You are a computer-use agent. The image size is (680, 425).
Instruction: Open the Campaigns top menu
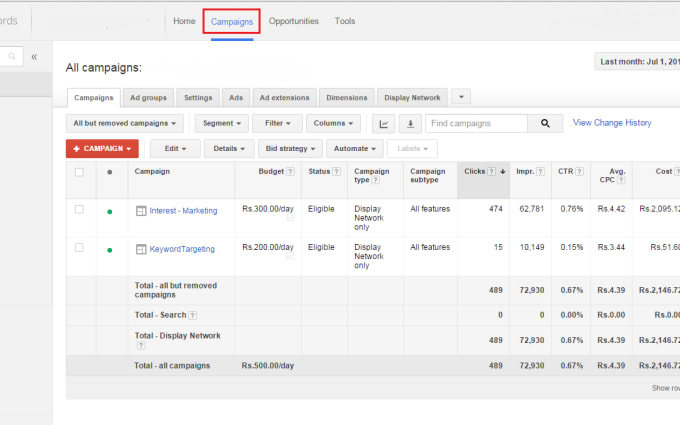tap(232, 22)
